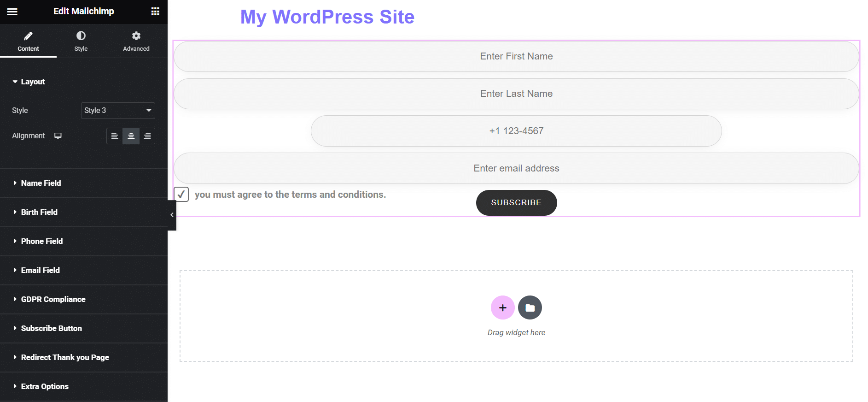Open the hamburger menu in the panel header
The height and width of the screenshot is (402, 868).
[12, 12]
